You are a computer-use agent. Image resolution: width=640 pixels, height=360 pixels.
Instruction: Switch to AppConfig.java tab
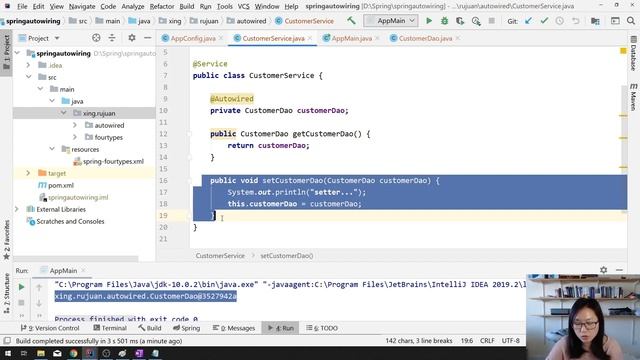pos(193,38)
